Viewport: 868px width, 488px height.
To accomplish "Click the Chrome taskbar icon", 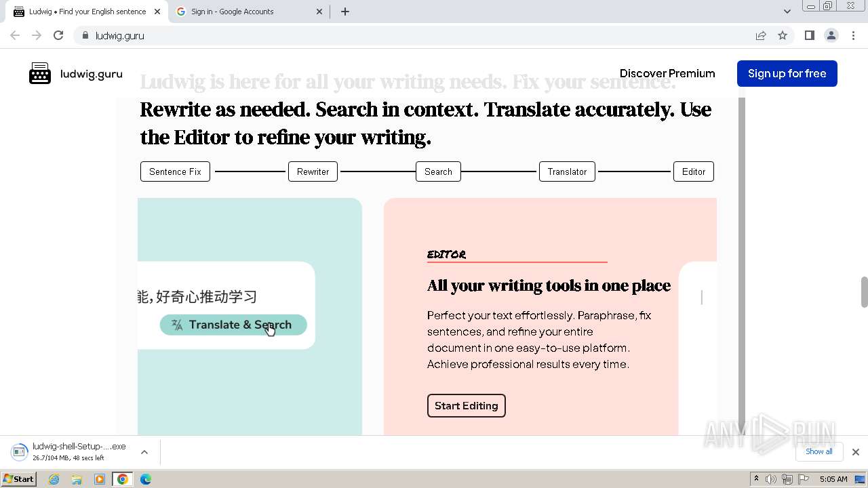I will (x=122, y=479).
